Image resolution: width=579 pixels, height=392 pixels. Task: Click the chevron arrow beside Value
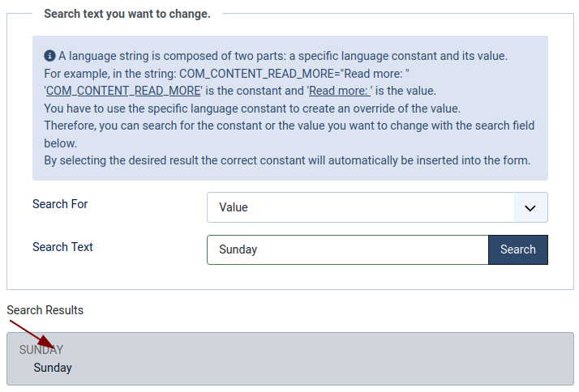tap(530, 208)
